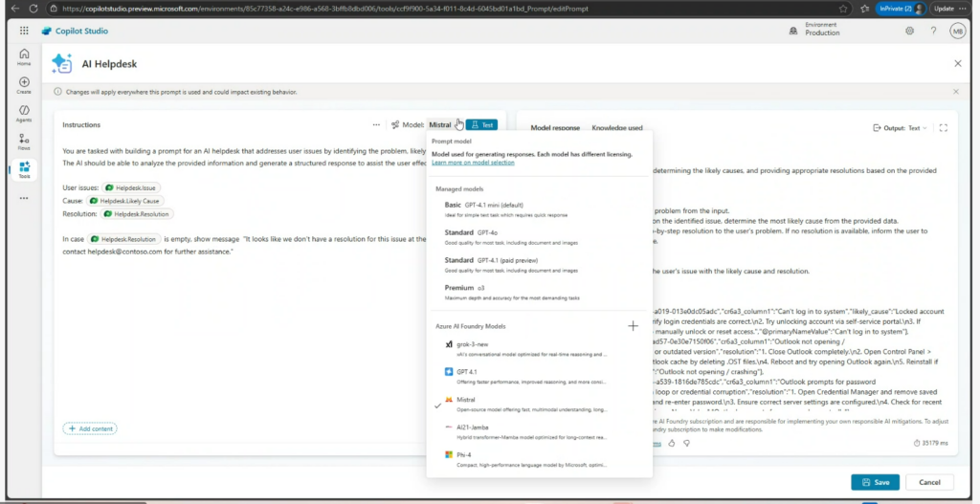The width and height of the screenshot is (980, 504).
Task: Click the browser Update button
Action: [949, 9]
